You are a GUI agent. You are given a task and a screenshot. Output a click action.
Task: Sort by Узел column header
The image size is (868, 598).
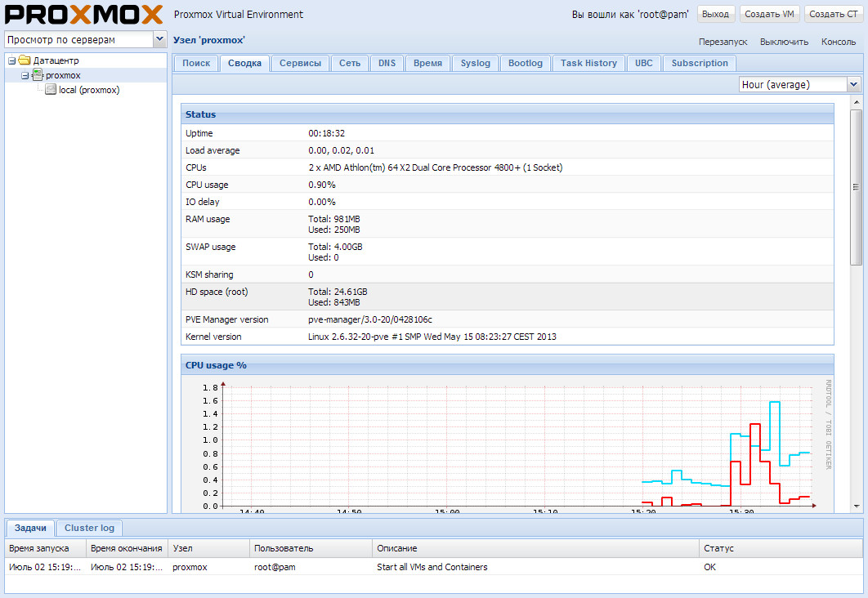click(x=208, y=548)
